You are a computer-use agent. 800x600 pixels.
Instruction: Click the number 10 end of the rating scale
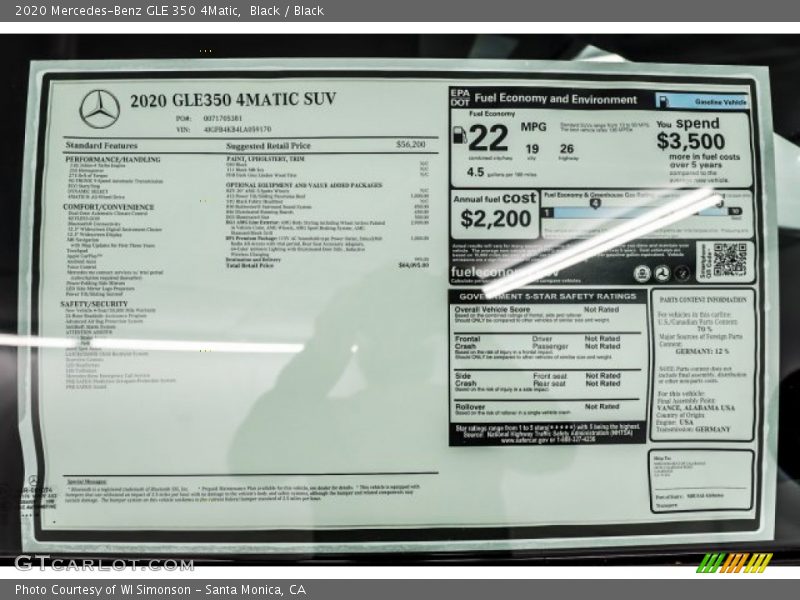pos(735,211)
